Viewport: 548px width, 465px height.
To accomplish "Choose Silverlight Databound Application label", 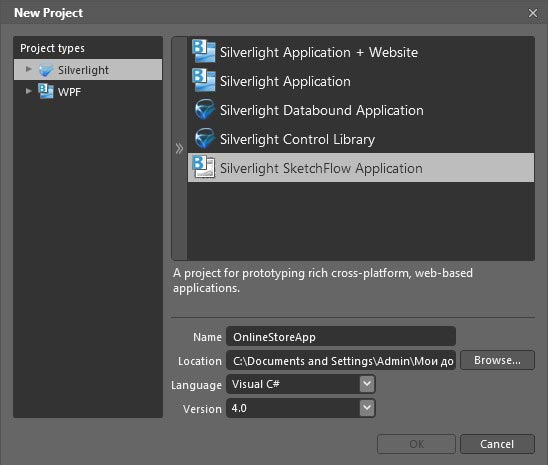I will click(322, 110).
